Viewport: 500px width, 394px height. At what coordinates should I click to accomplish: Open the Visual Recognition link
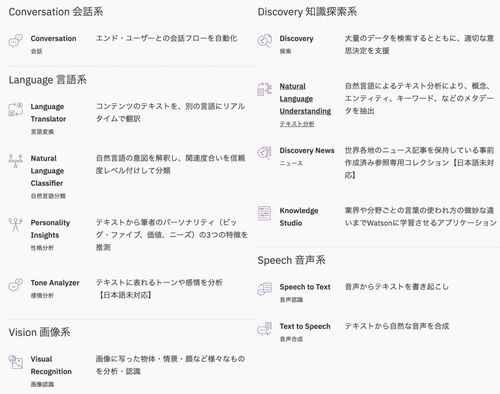51,365
